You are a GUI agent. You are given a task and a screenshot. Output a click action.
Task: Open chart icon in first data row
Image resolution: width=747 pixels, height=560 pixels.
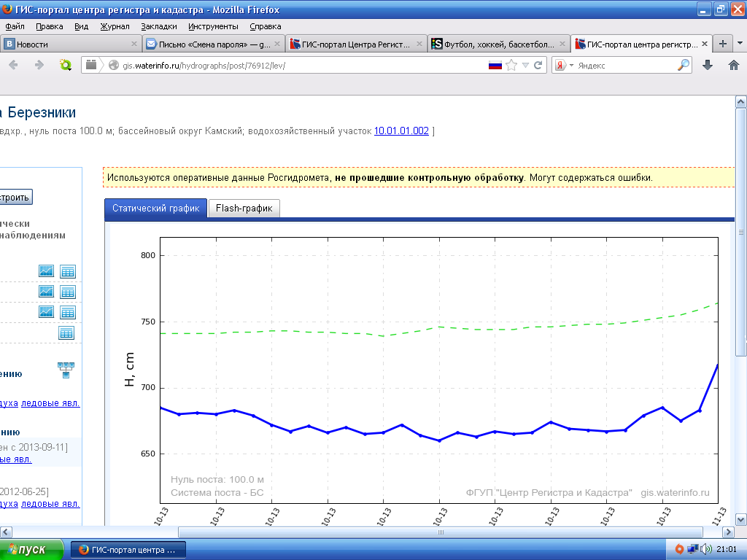tap(46, 271)
